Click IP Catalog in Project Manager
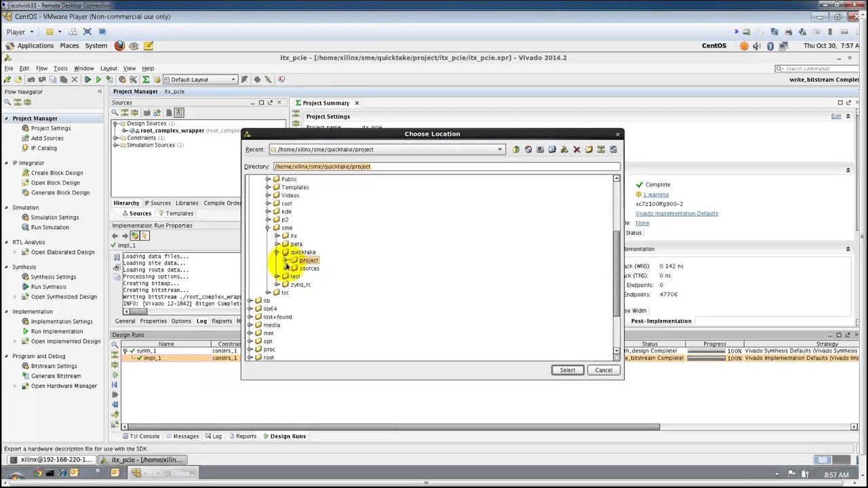The image size is (868, 488). tap(43, 148)
